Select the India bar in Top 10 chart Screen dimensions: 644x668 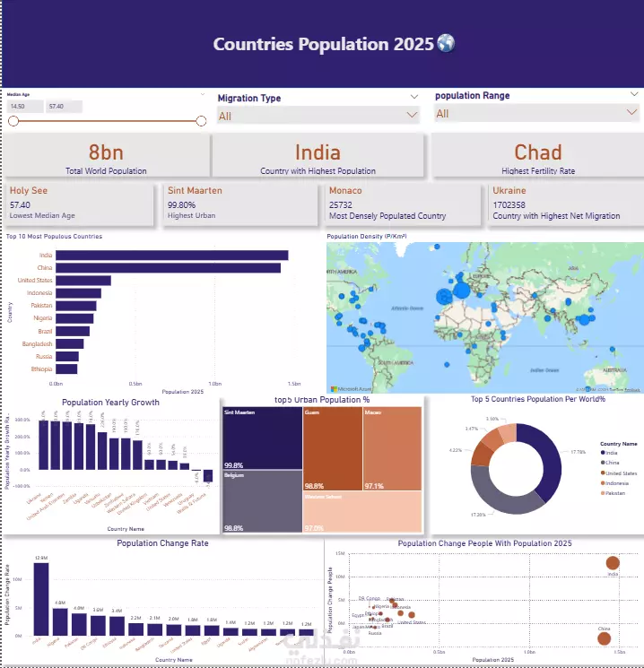[171, 256]
